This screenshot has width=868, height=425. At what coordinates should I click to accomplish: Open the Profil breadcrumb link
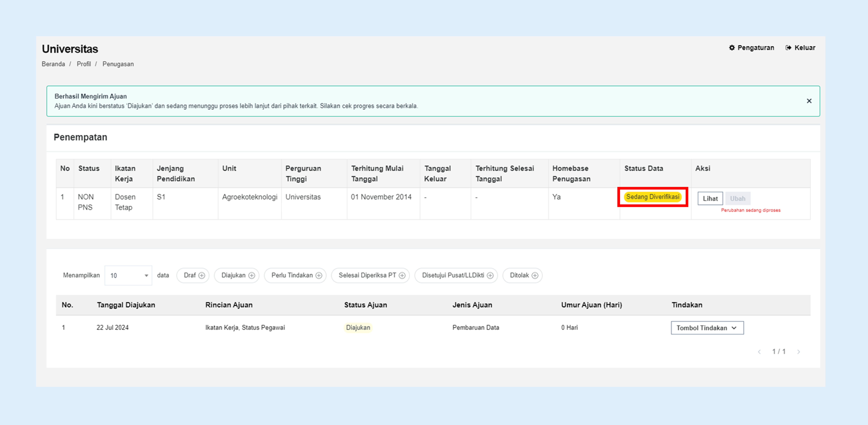(84, 64)
